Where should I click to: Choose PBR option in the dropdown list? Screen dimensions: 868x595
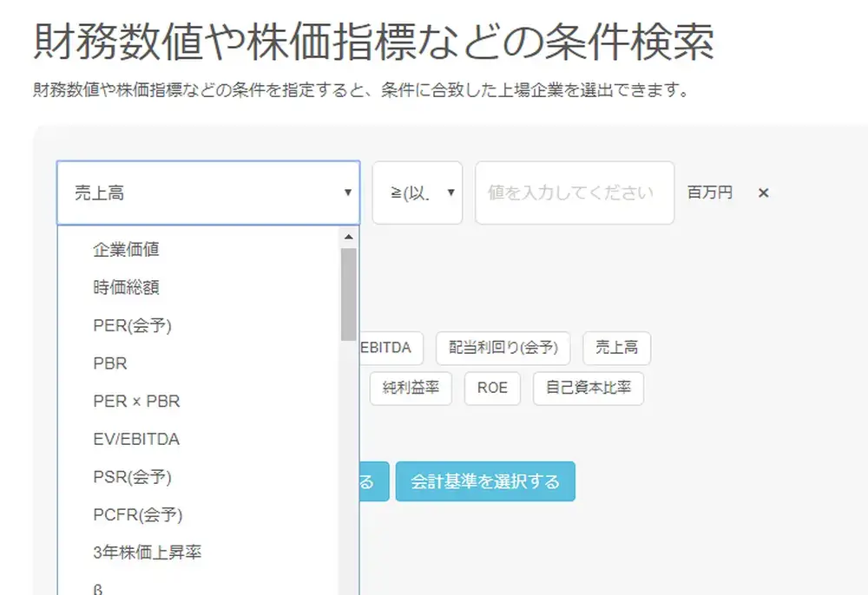(x=198, y=363)
